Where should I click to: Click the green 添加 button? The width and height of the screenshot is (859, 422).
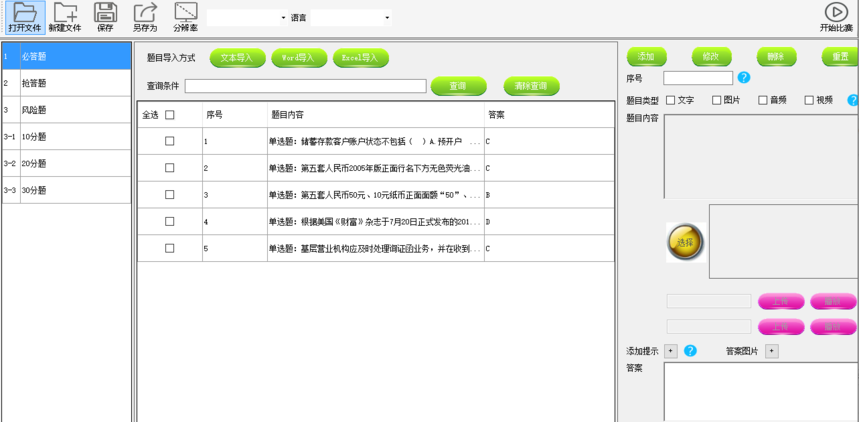tap(647, 56)
